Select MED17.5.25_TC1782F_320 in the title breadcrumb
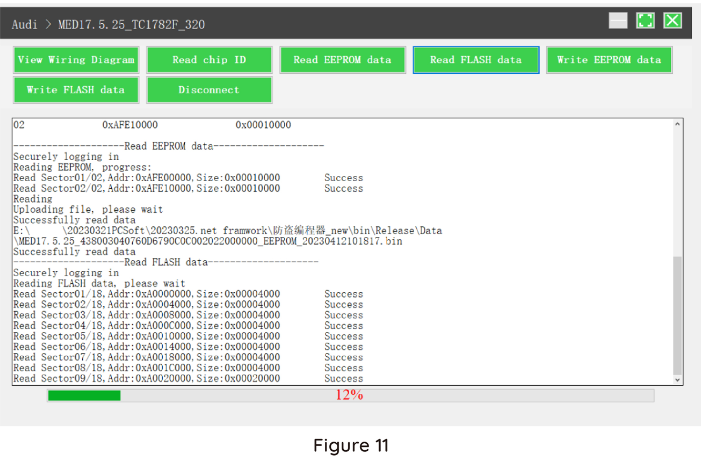701x457 pixels. click(132, 23)
